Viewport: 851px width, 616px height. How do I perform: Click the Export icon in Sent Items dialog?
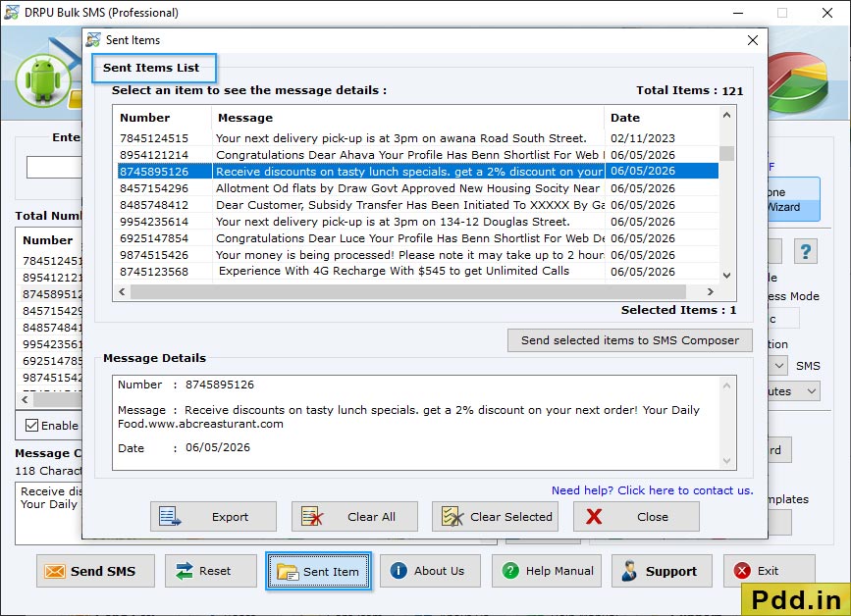pyautogui.click(x=170, y=517)
